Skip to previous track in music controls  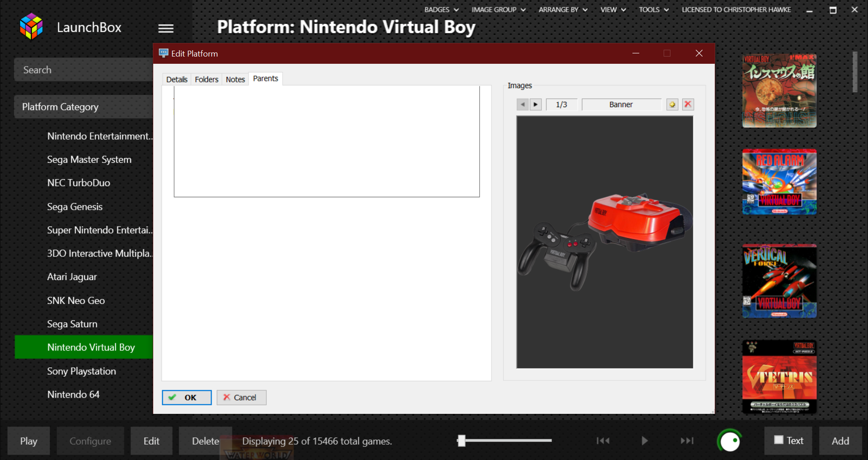(603, 441)
